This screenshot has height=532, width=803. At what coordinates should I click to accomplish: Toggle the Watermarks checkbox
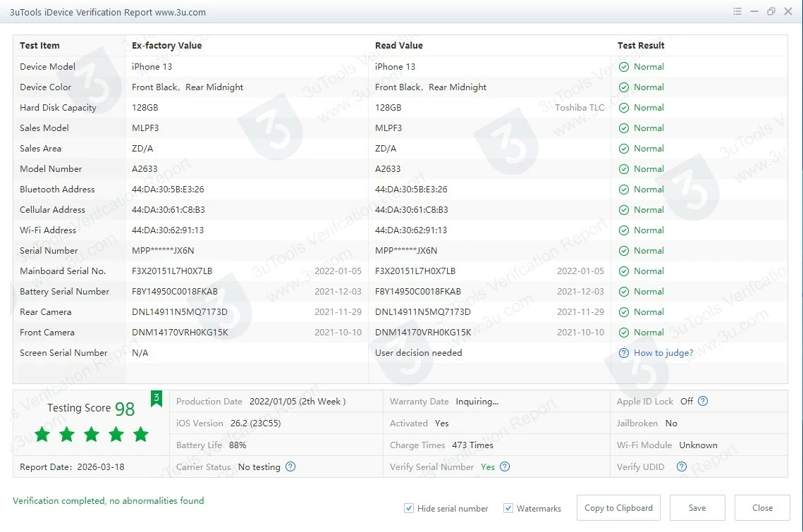(x=508, y=508)
